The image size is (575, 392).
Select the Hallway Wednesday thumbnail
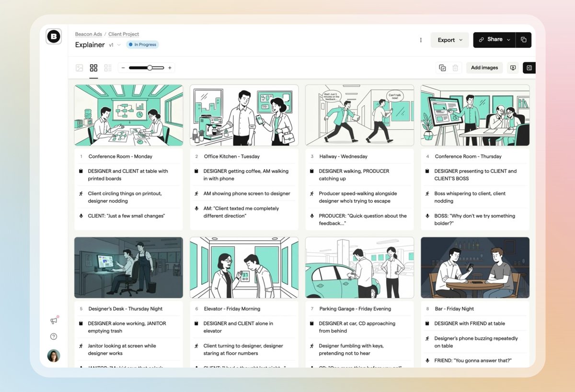click(359, 115)
